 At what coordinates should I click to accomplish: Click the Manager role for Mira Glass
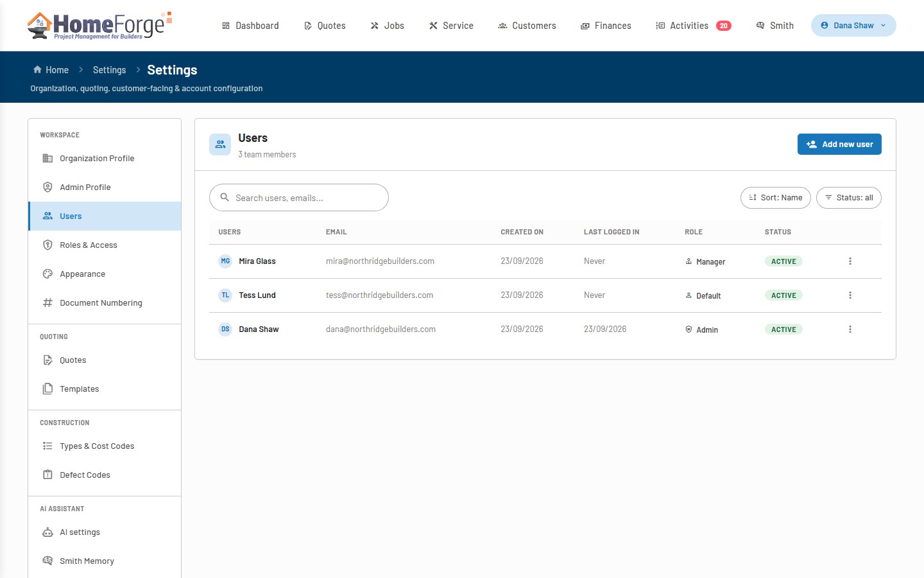point(705,262)
